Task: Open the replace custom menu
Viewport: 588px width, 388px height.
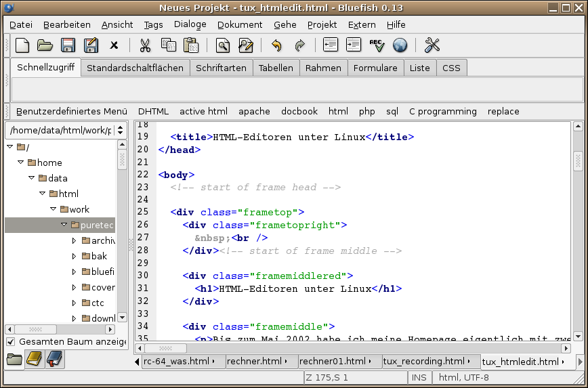Action: [x=503, y=111]
